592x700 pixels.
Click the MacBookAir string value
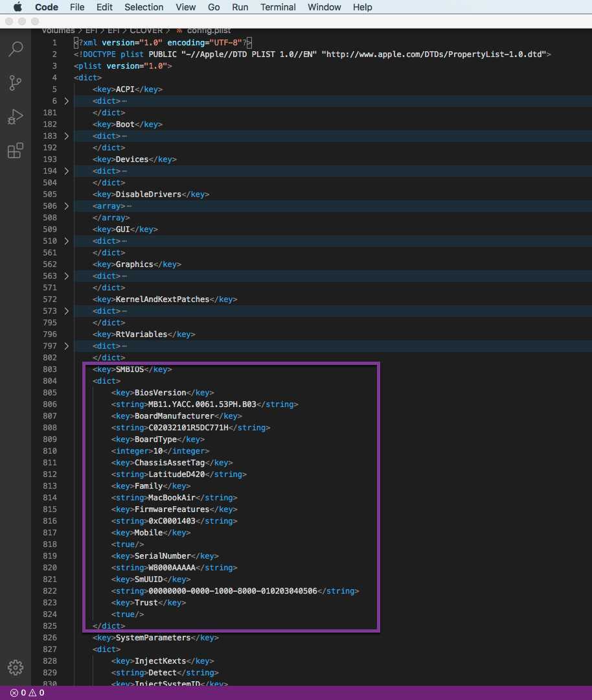[x=172, y=497]
